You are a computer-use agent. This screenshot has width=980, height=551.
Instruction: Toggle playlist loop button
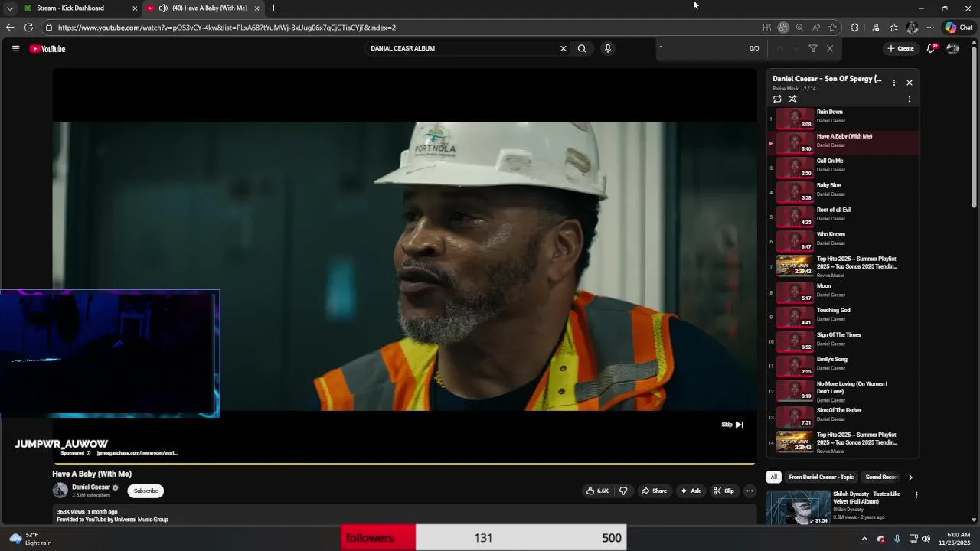(x=777, y=99)
